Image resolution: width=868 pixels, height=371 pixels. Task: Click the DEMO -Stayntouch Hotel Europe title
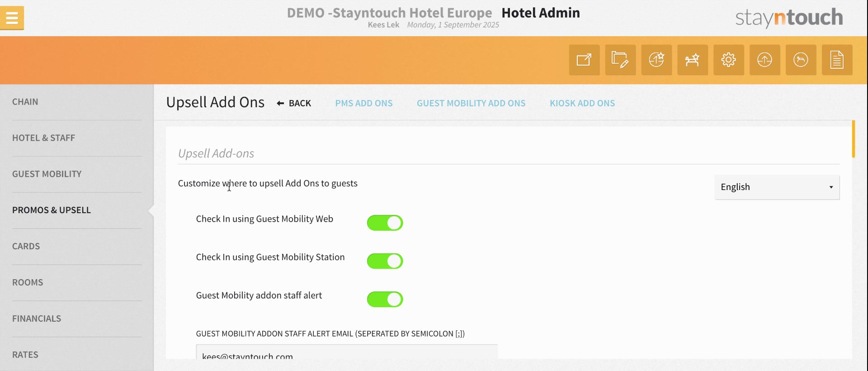click(389, 13)
